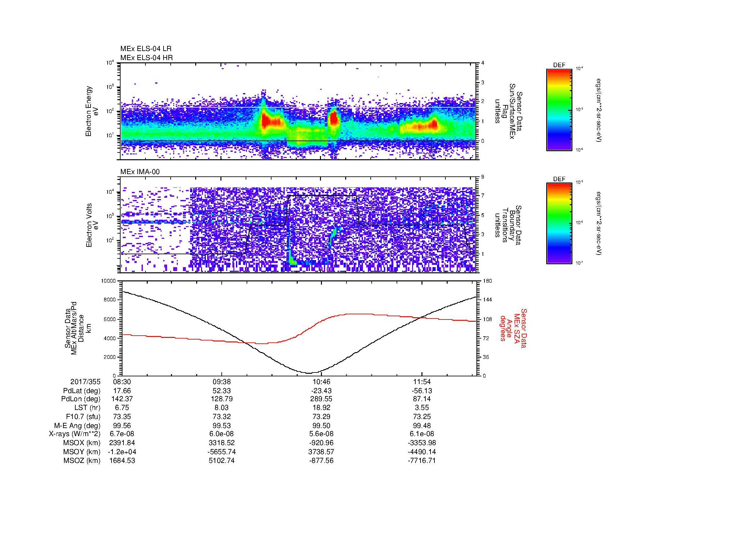Screen dimensions: 756x534
Task: Click the "MSOY (km)" row label
Action: 82,452
